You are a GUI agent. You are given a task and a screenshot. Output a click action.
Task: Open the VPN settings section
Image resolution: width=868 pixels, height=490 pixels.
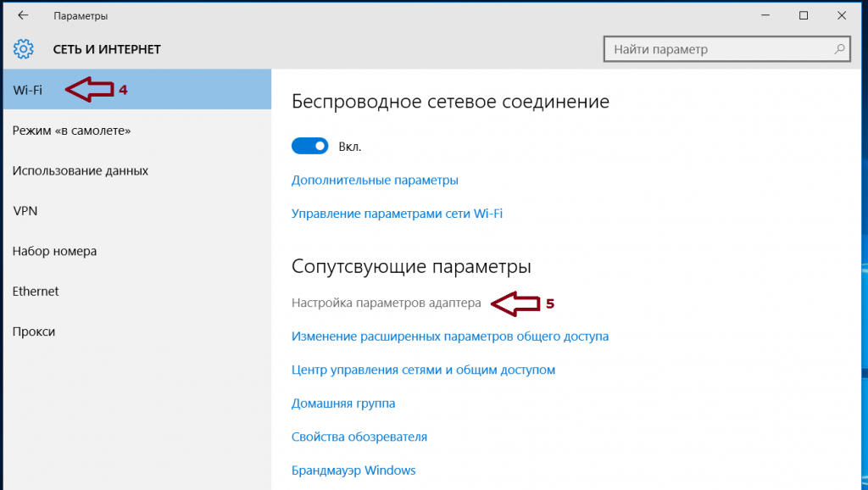(x=25, y=211)
